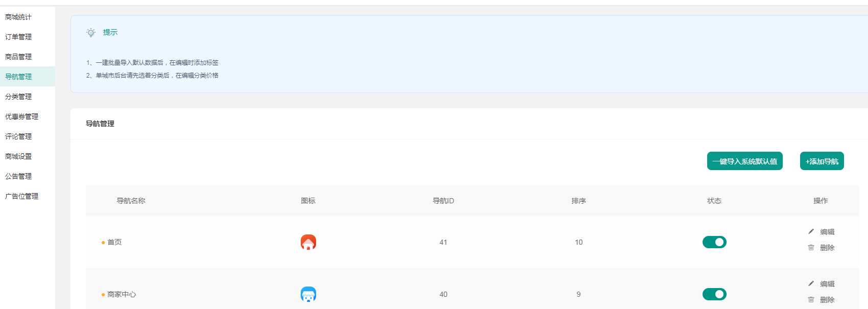
Task: Click the 导航名称 column header
Action: (131, 201)
